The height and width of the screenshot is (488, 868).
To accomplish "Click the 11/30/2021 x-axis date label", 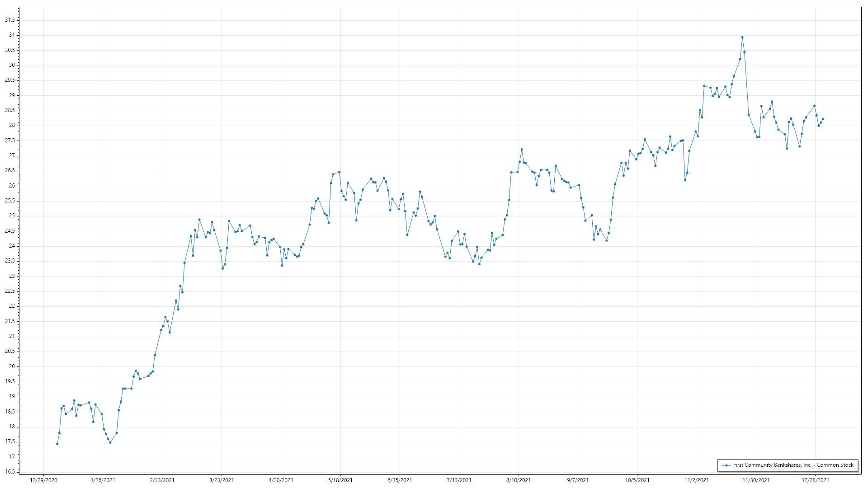I will tap(756, 480).
